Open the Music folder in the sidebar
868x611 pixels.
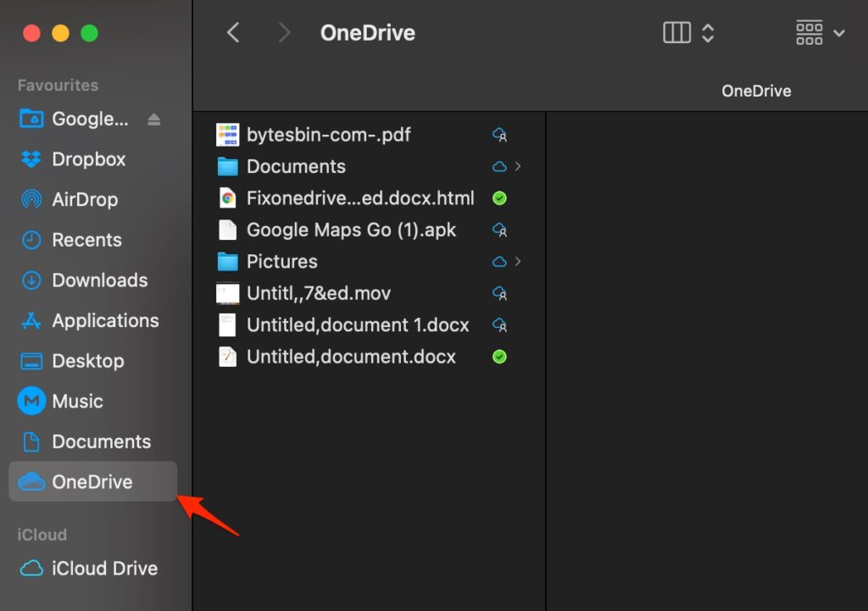coord(78,401)
